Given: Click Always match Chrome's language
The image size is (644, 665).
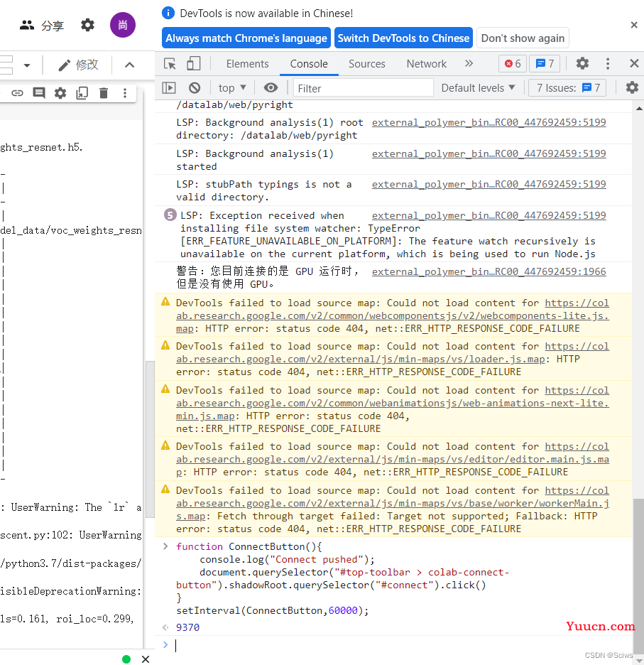Looking at the screenshot, I should 246,38.
